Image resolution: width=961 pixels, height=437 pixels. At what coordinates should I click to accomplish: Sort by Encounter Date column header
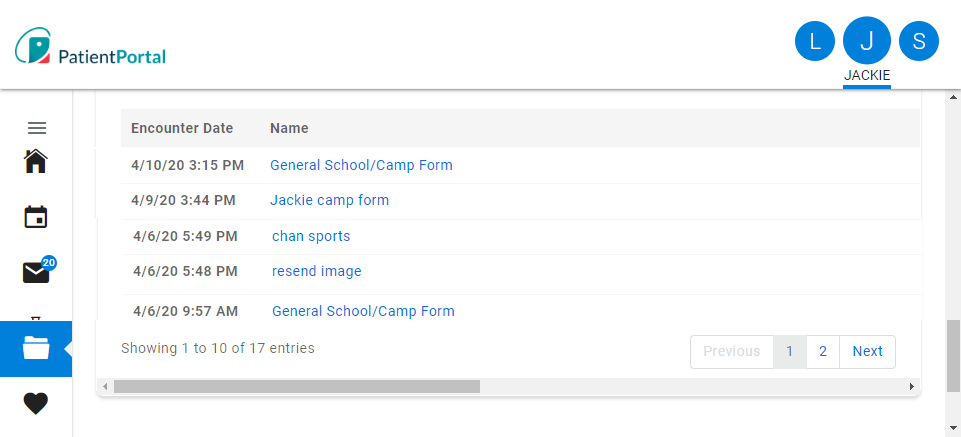pos(182,128)
